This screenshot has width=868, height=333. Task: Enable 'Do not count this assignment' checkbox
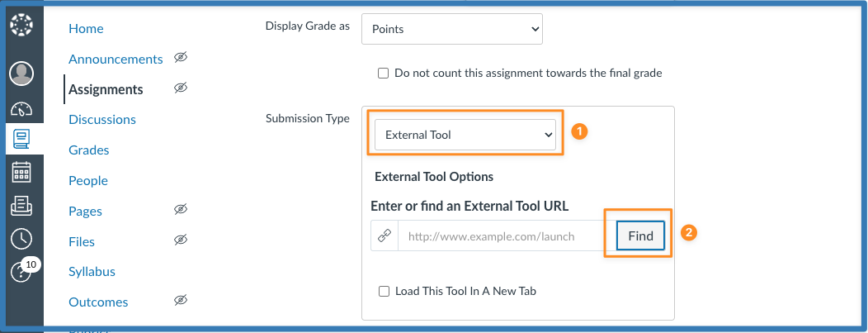click(383, 74)
